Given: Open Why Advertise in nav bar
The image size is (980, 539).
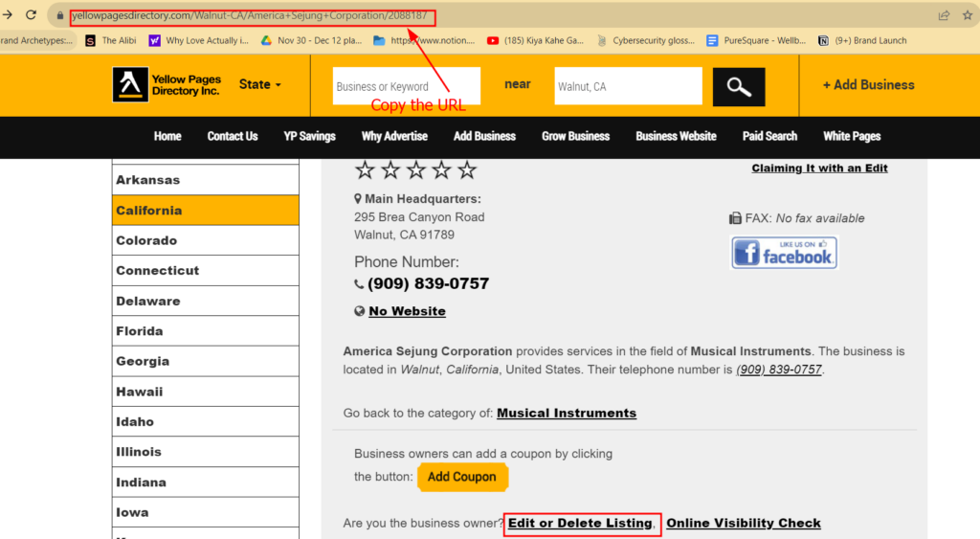Looking at the screenshot, I should click(x=394, y=136).
